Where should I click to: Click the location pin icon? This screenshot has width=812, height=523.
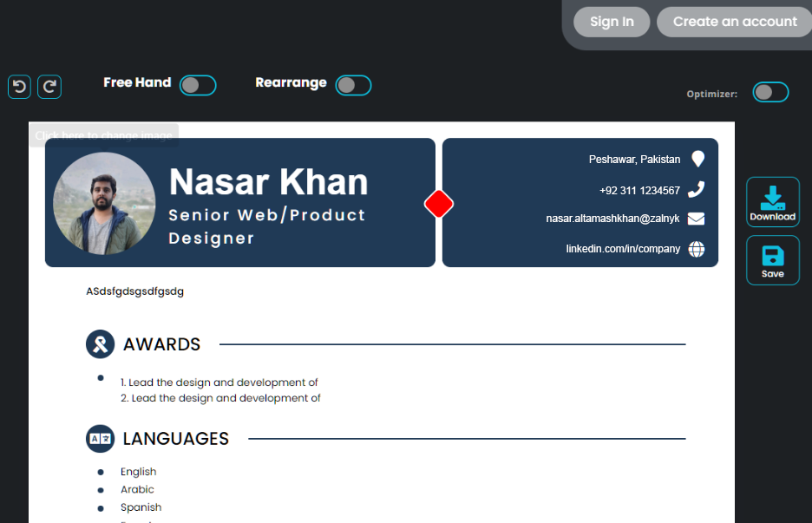tap(697, 160)
